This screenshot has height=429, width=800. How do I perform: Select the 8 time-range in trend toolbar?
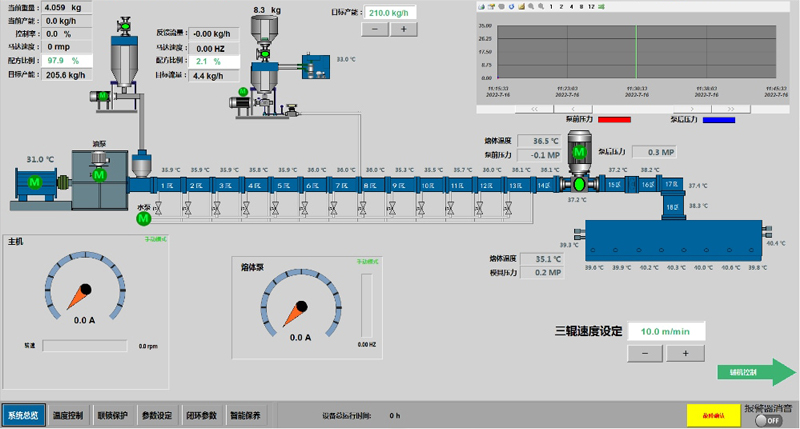point(581,7)
